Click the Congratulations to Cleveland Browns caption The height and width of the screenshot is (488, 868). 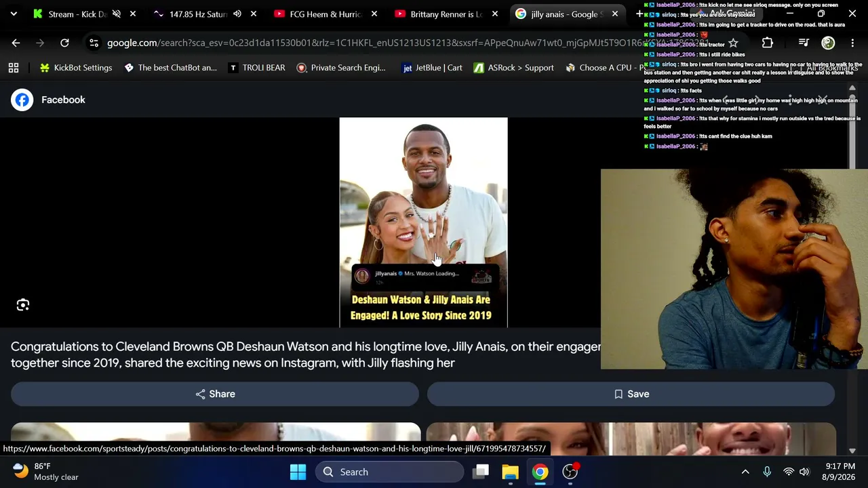pos(306,354)
